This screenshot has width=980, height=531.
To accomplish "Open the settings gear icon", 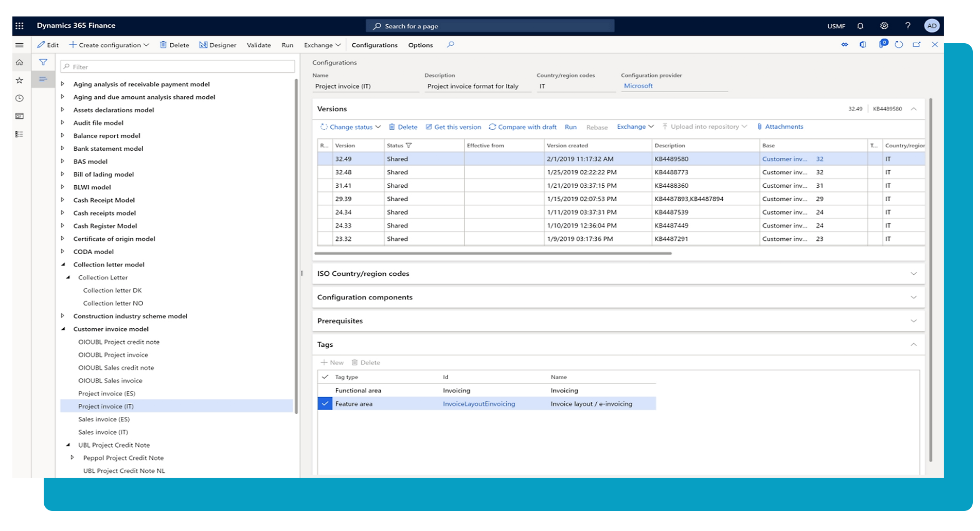I will point(884,26).
